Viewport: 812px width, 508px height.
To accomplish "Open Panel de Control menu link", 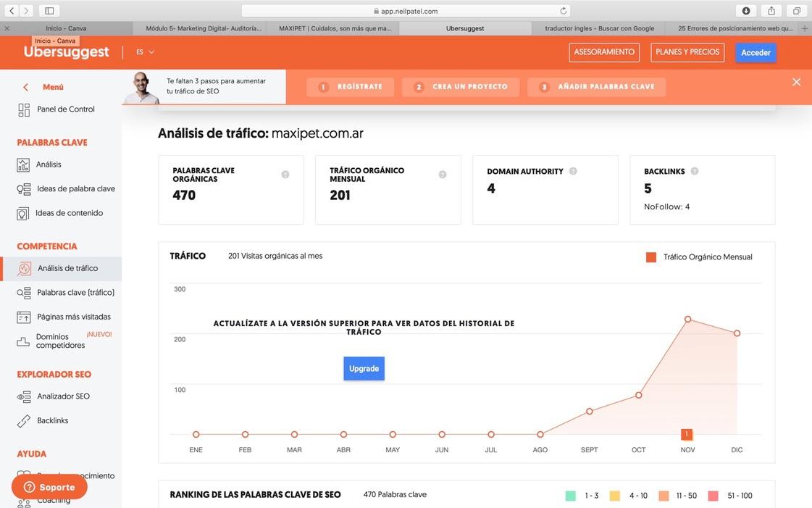I will 66,109.
